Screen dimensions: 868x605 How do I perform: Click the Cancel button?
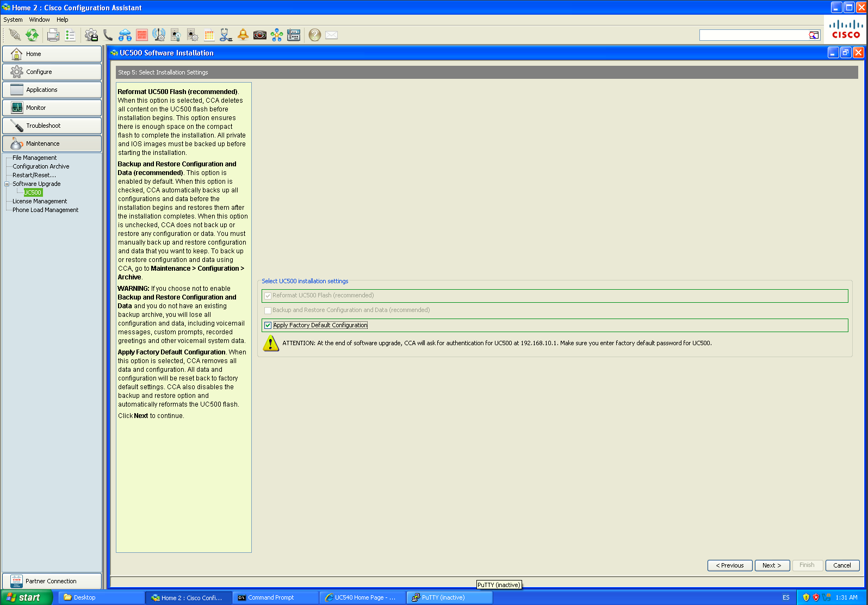(842, 565)
